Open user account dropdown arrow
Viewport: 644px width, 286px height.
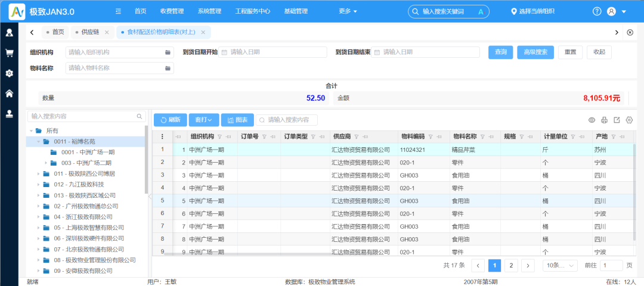624,11
